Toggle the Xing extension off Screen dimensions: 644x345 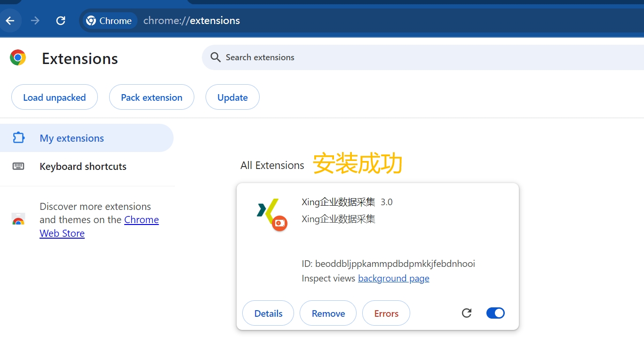click(495, 313)
